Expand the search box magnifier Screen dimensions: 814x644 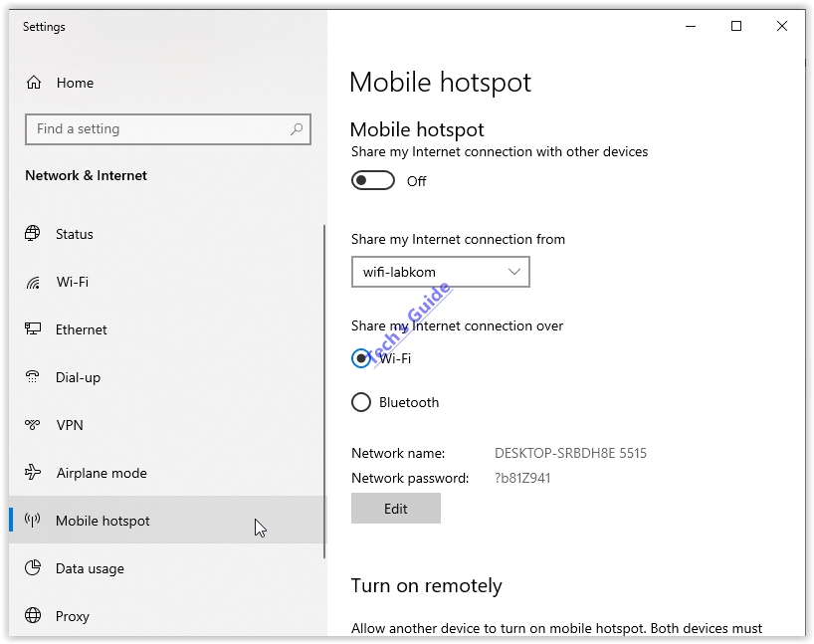(x=296, y=129)
